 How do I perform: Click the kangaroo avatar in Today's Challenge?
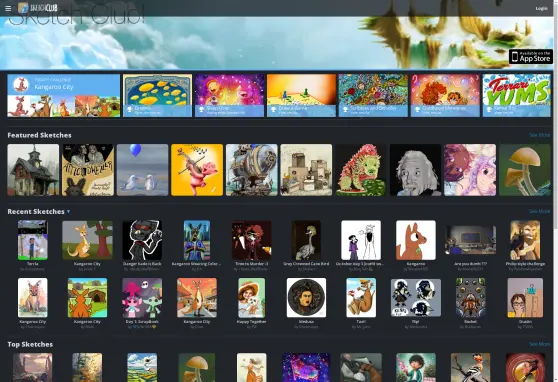(21, 85)
